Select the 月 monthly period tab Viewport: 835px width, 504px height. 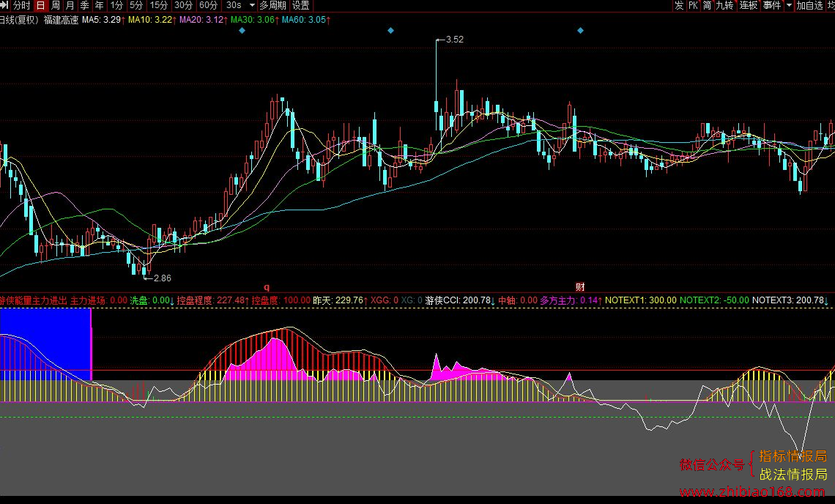(x=70, y=5)
